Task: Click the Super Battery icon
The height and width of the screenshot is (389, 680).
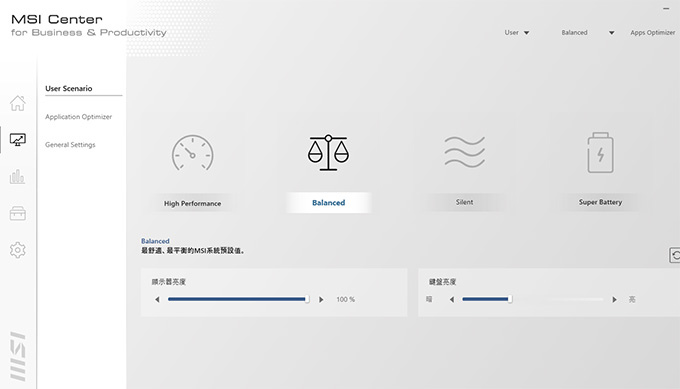Action: pyautogui.click(x=600, y=153)
